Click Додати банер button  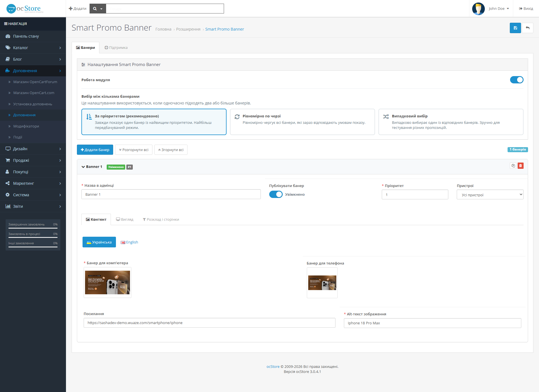95,150
